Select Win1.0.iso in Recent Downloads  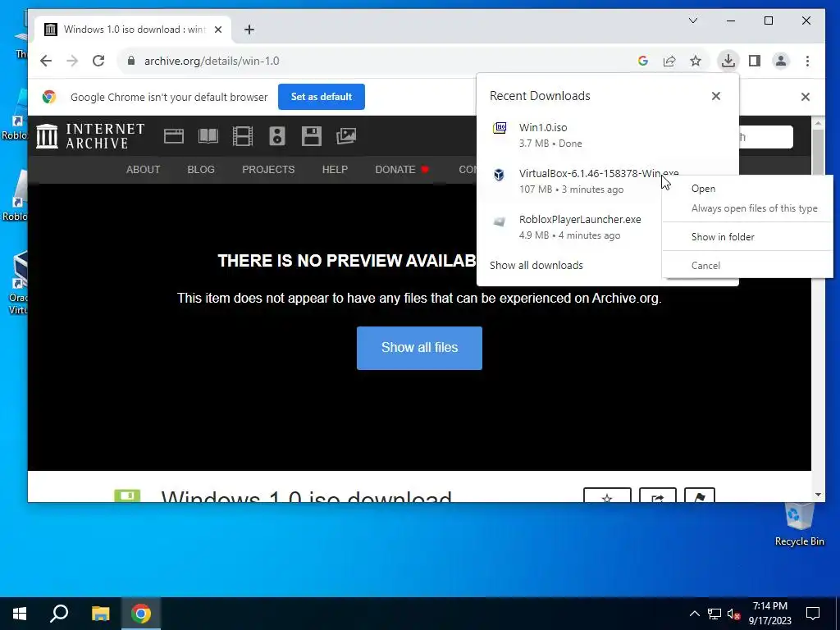click(608, 135)
